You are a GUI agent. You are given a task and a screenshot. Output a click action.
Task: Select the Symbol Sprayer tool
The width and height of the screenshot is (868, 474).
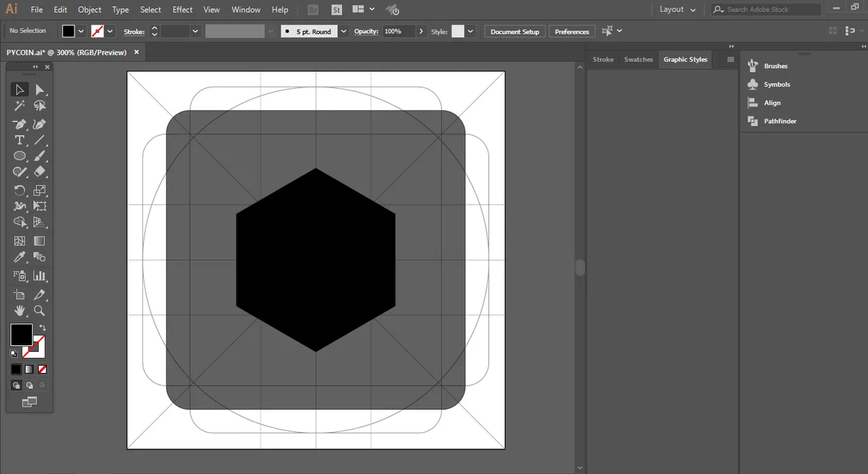[20, 275]
